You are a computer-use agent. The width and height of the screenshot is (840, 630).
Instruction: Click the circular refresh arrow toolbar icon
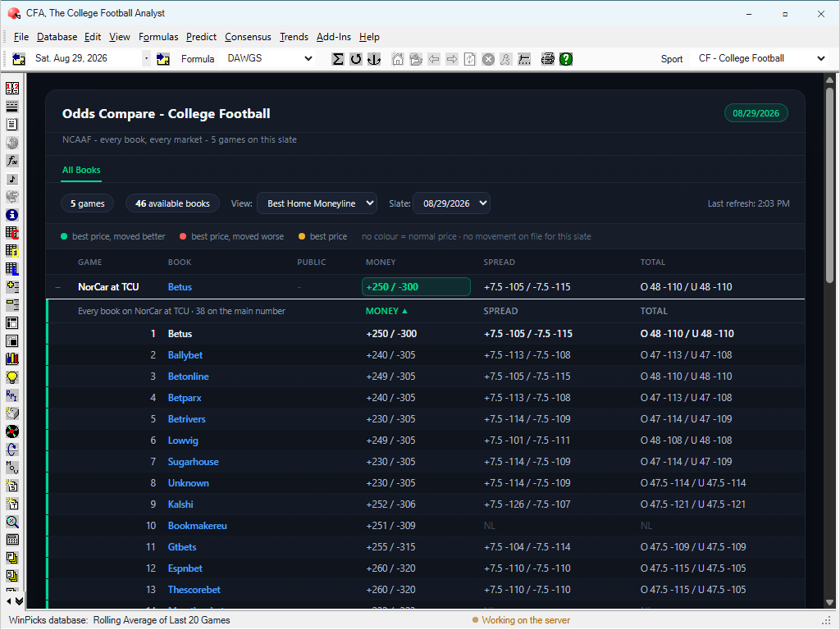tap(356, 59)
